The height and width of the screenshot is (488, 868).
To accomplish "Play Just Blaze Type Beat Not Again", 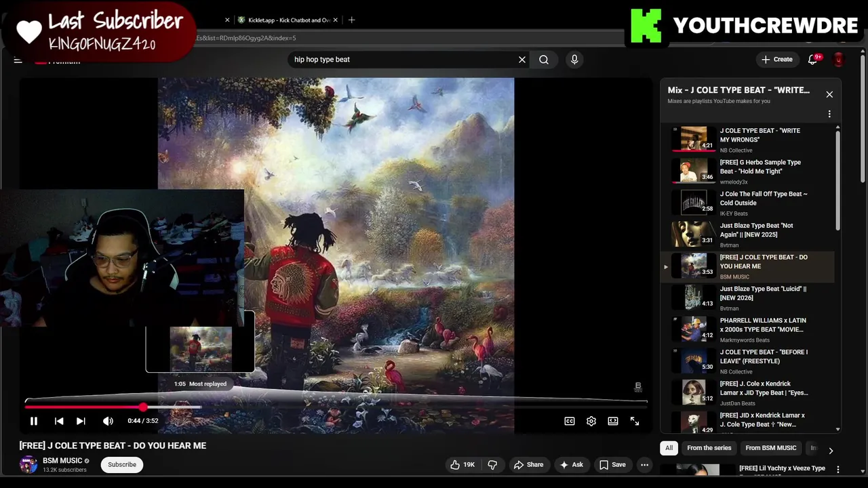I will pos(746,235).
